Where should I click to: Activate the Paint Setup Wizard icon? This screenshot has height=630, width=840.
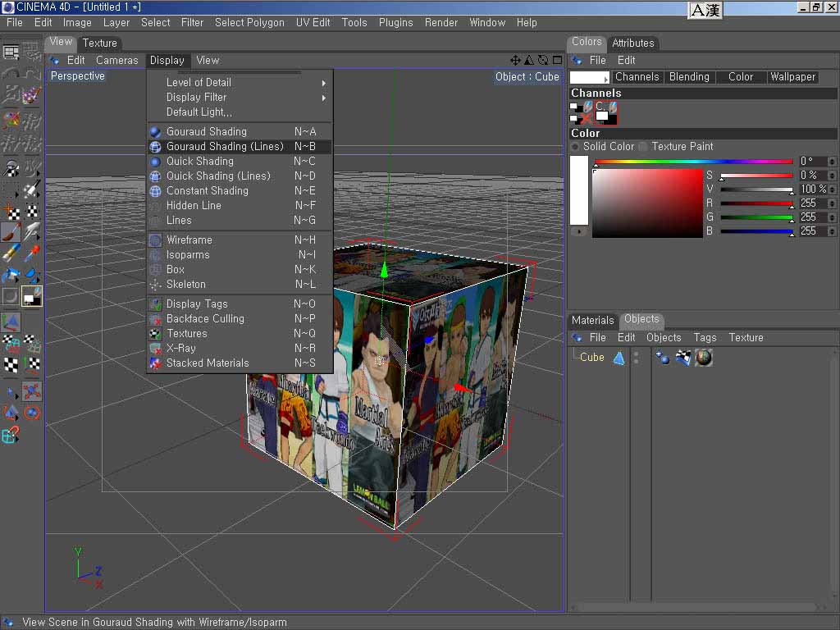(32, 95)
